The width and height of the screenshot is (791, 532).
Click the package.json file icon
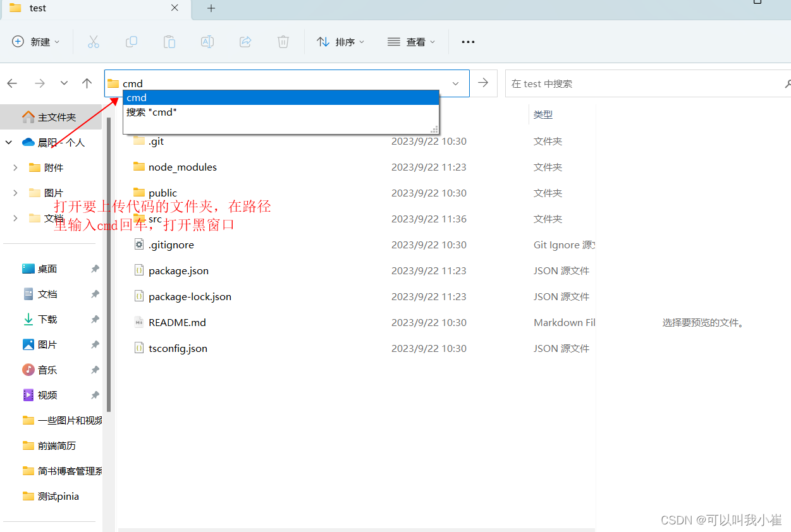pos(139,270)
